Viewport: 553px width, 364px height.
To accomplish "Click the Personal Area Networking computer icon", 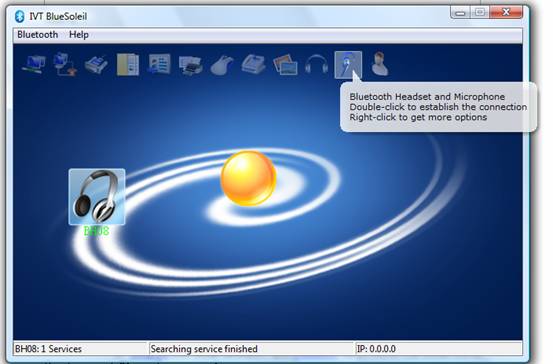I will [x=34, y=65].
